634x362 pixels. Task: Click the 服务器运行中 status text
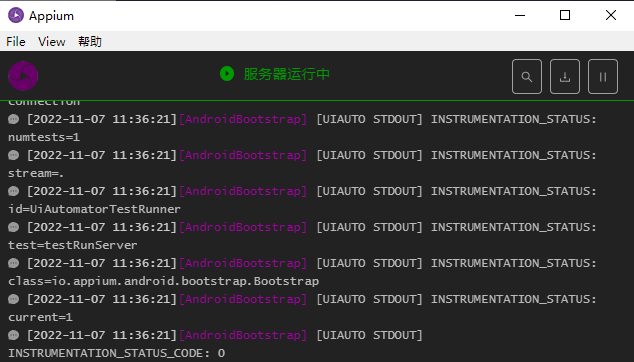coord(286,74)
